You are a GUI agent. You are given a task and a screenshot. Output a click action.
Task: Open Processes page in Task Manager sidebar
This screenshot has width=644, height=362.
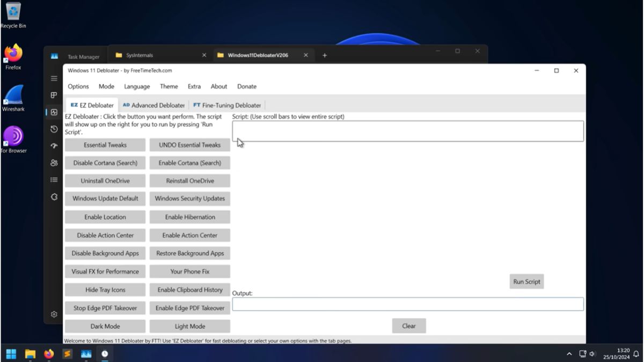[x=54, y=95]
